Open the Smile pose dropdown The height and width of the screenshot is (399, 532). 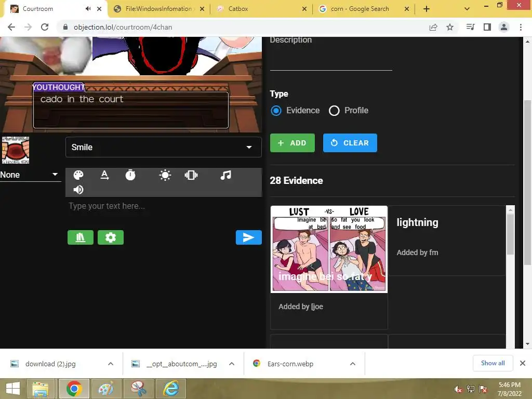pyautogui.click(x=164, y=147)
